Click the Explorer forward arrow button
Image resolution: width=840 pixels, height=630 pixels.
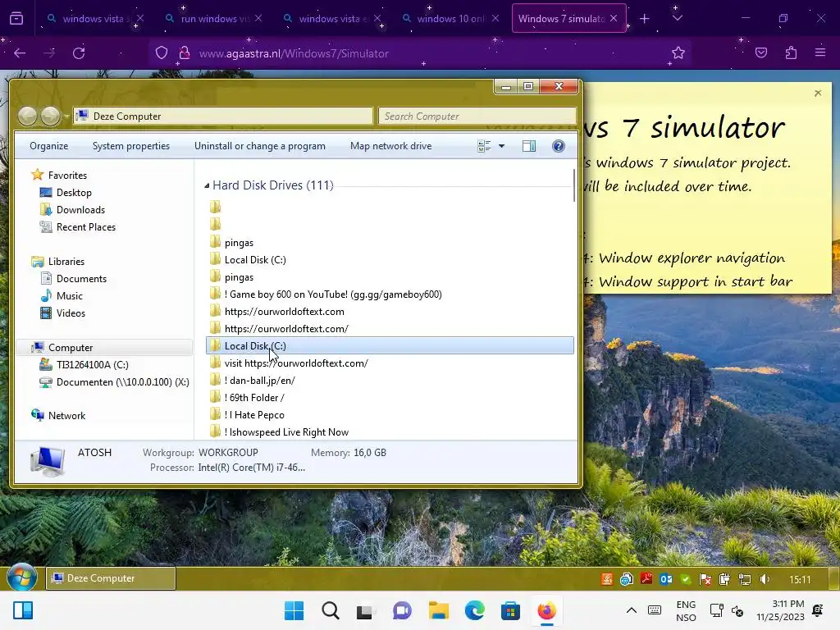[51, 116]
